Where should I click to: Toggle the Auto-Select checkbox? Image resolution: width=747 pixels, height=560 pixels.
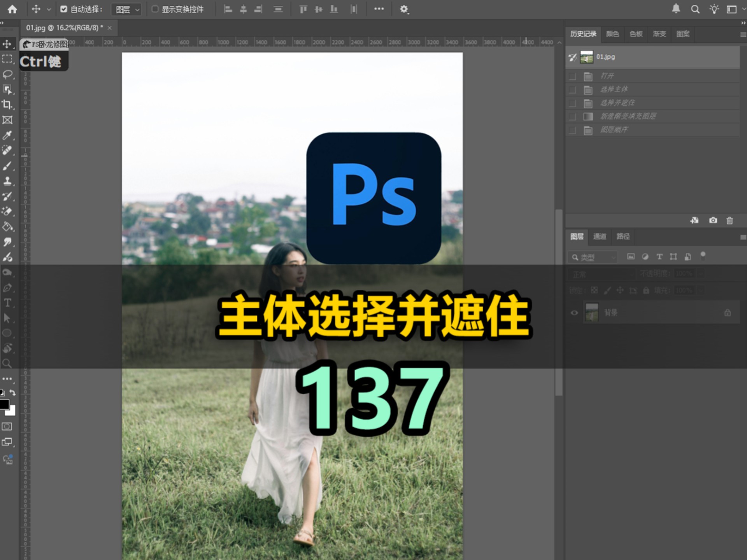coord(64,9)
